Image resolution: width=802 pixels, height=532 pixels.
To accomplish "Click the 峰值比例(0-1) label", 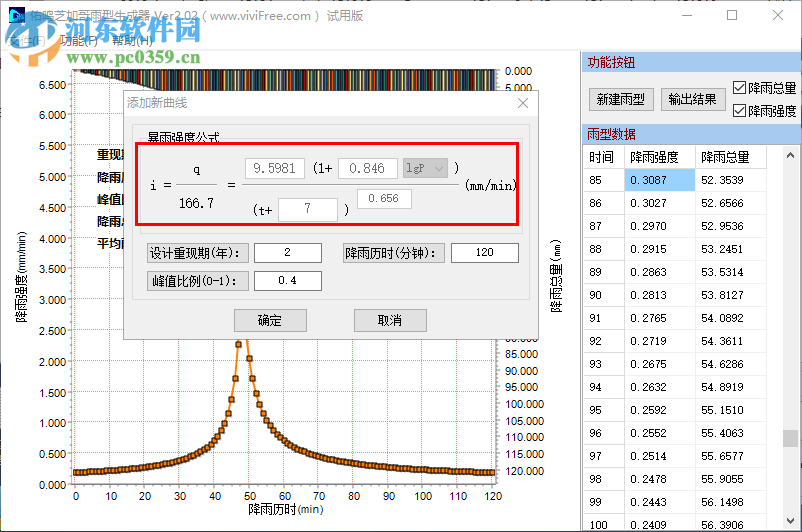I will tap(197, 281).
